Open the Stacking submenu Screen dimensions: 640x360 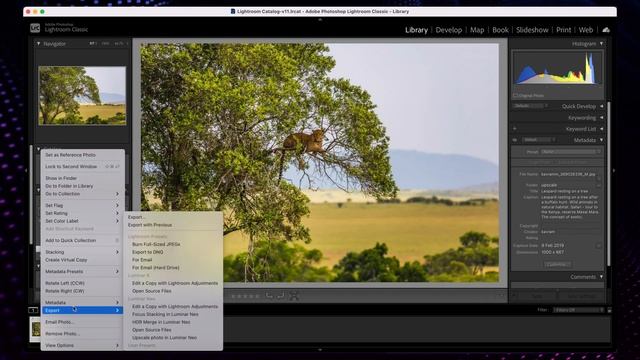pyautogui.click(x=82, y=252)
